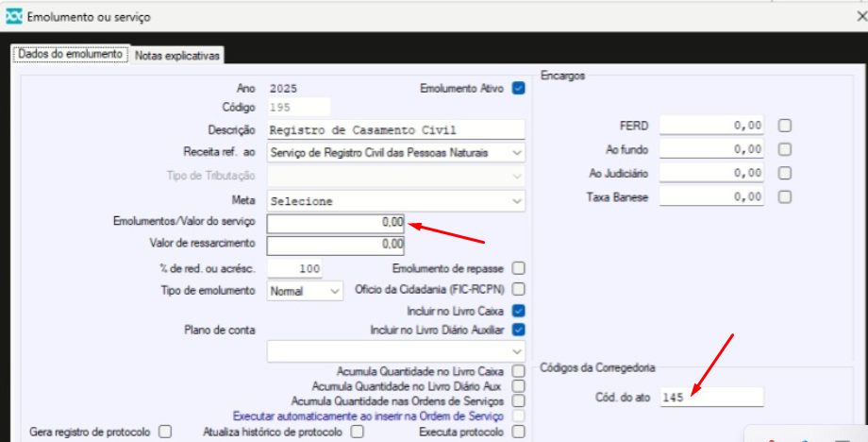Click the application icon in the title bar
The width and height of the screenshot is (868, 442).
pos(14,17)
